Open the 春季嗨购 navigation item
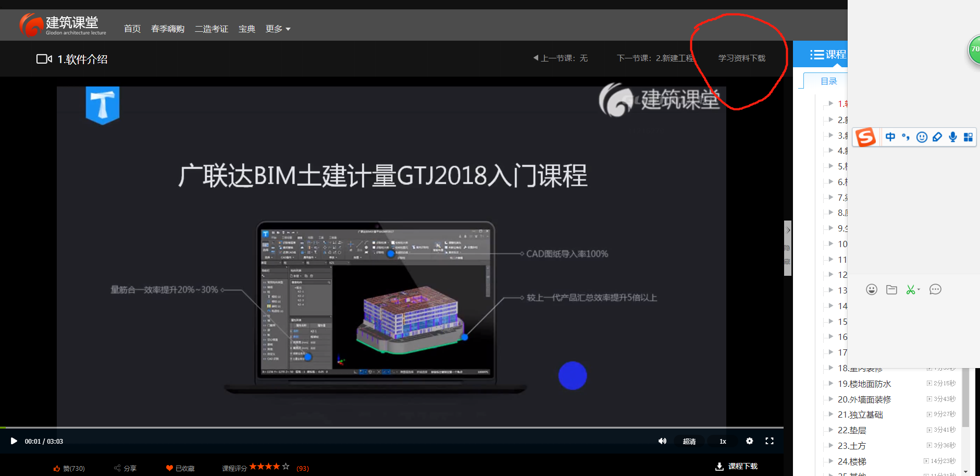This screenshot has height=476, width=980. click(x=168, y=29)
